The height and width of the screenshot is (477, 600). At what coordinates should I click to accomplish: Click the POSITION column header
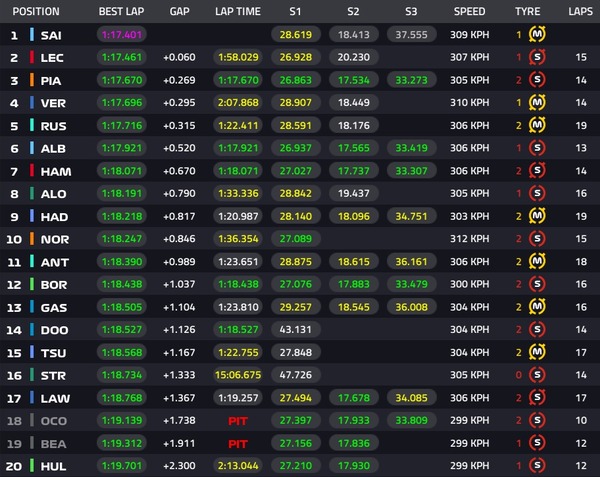36,12
